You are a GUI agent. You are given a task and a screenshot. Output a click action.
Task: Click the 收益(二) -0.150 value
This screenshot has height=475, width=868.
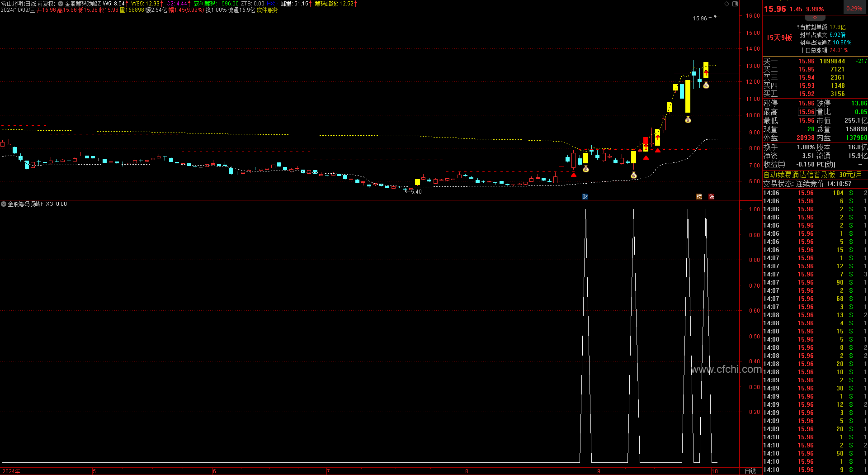(805, 164)
